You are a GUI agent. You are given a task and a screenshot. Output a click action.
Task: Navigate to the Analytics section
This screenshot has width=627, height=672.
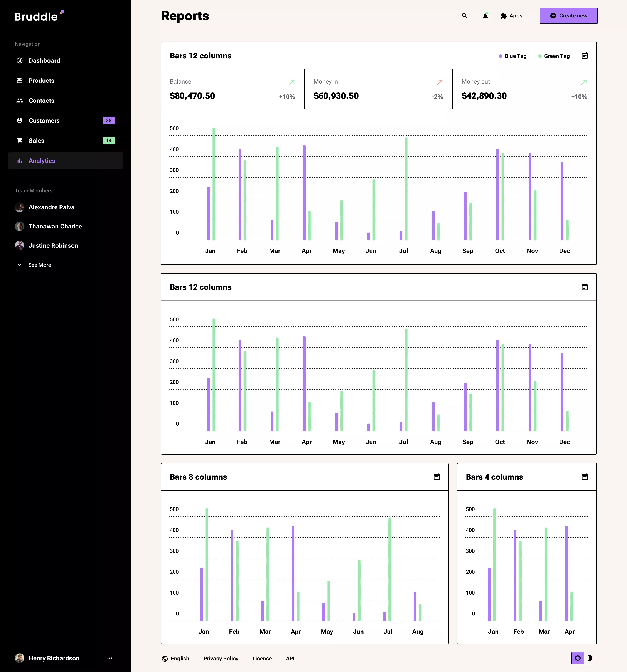coord(42,161)
